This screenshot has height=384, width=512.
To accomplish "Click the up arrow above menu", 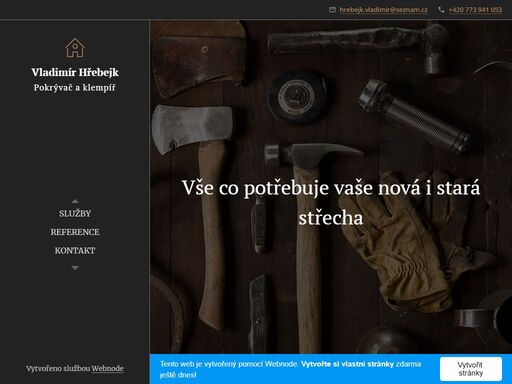I will click(75, 201).
